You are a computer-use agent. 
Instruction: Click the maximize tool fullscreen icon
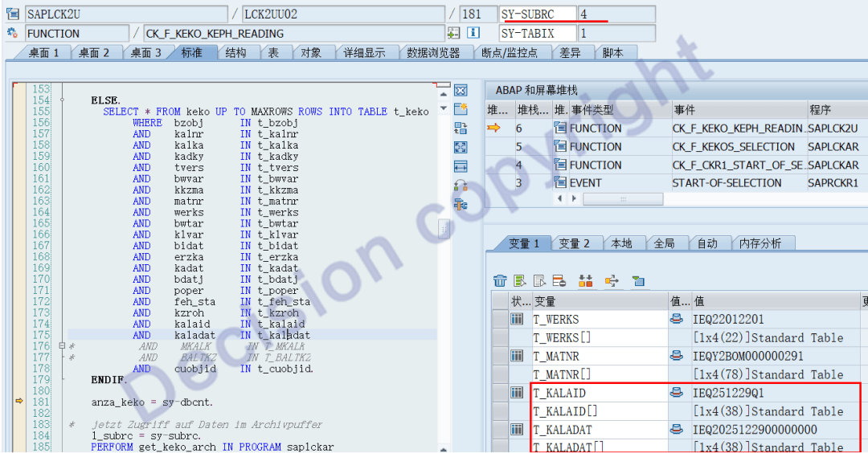tap(461, 147)
